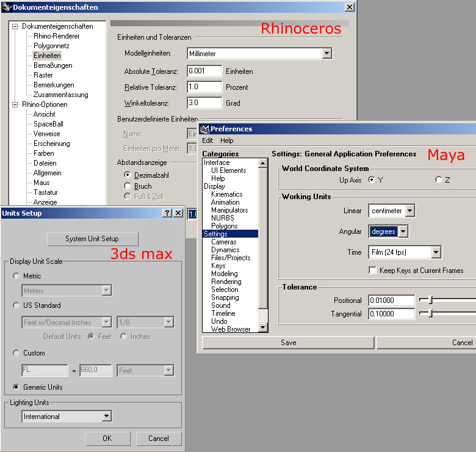
Task: Choose Y as Up Axis in Maya
Action: 371,180
